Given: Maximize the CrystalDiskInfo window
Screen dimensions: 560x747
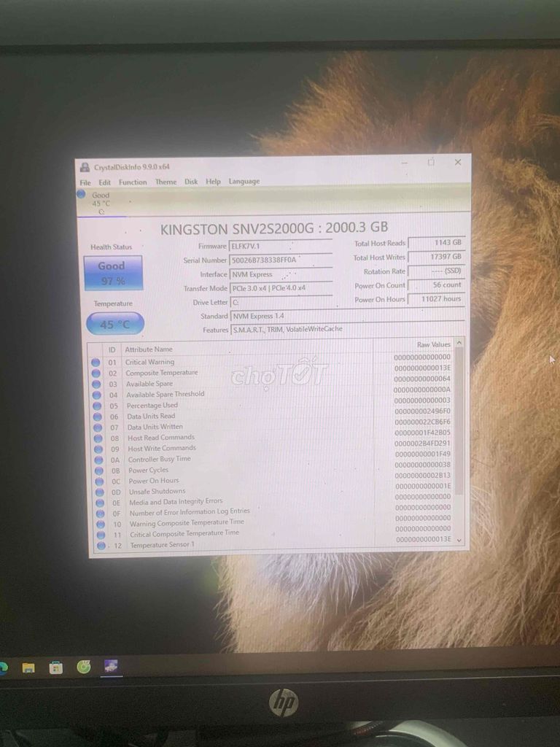Looking at the screenshot, I should [x=431, y=163].
